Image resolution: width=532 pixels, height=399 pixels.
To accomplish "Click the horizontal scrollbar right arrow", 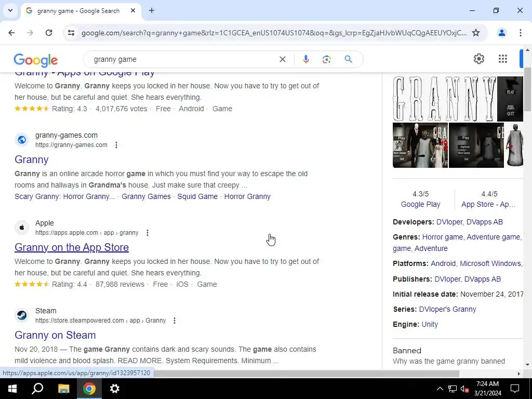I will pyautogui.click(x=519, y=374).
